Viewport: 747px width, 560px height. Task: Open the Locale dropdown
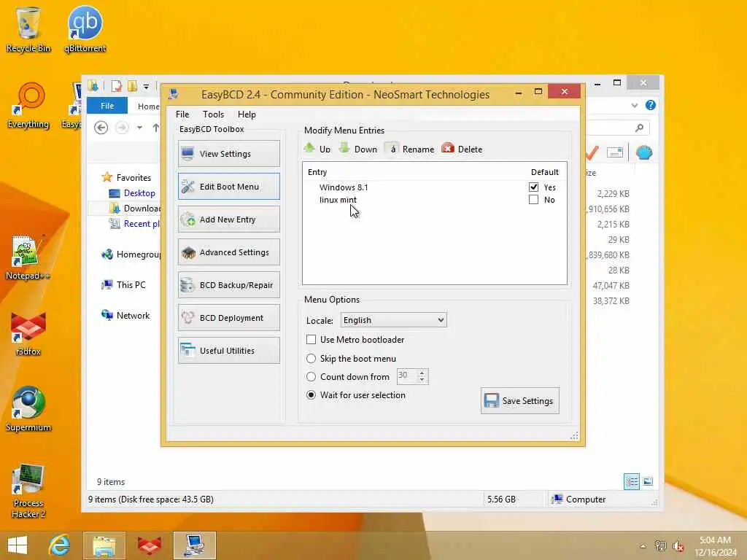coord(393,320)
